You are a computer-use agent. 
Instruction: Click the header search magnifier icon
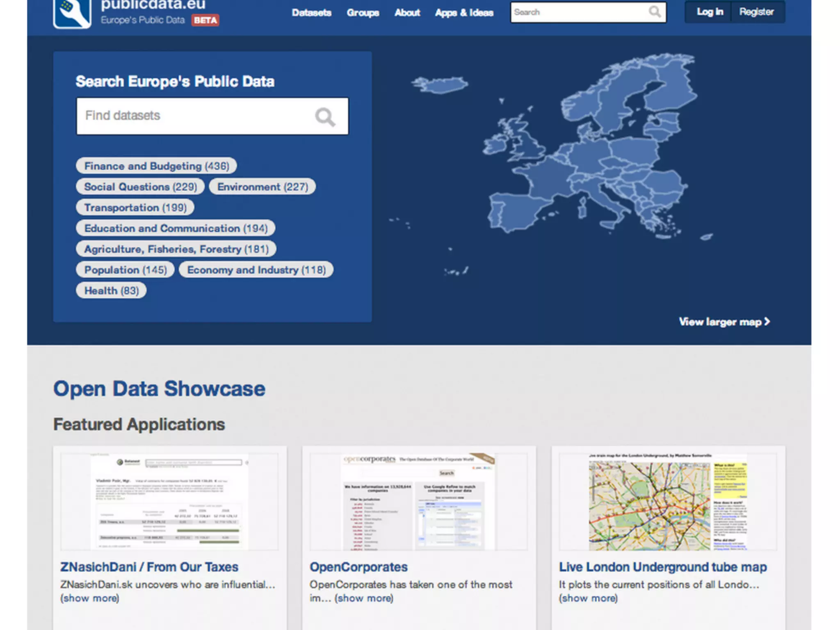[x=655, y=12]
